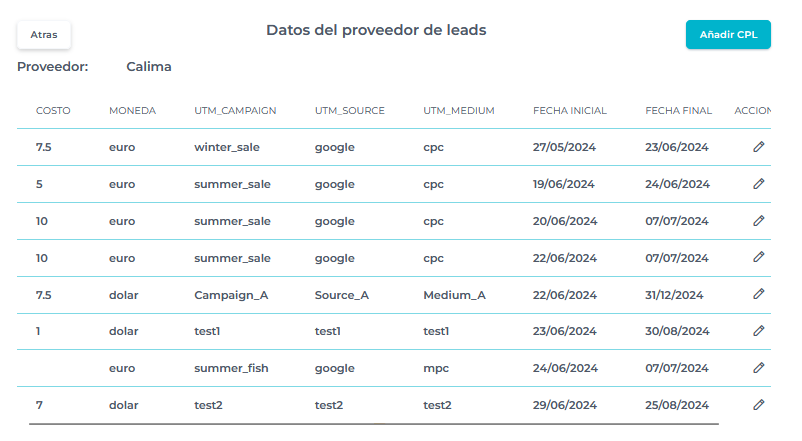Click the FECHA FINAL column header
This screenshot has height=441, width=802.
[x=679, y=110]
